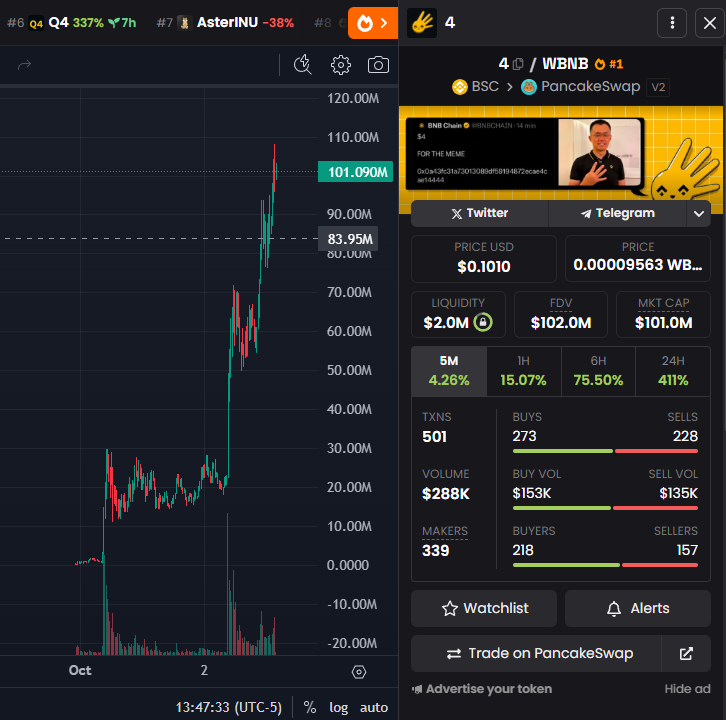The height and width of the screenshot is (720, 726).
Task: Click the MKT CAP $101.0M box
Action: 663,314
